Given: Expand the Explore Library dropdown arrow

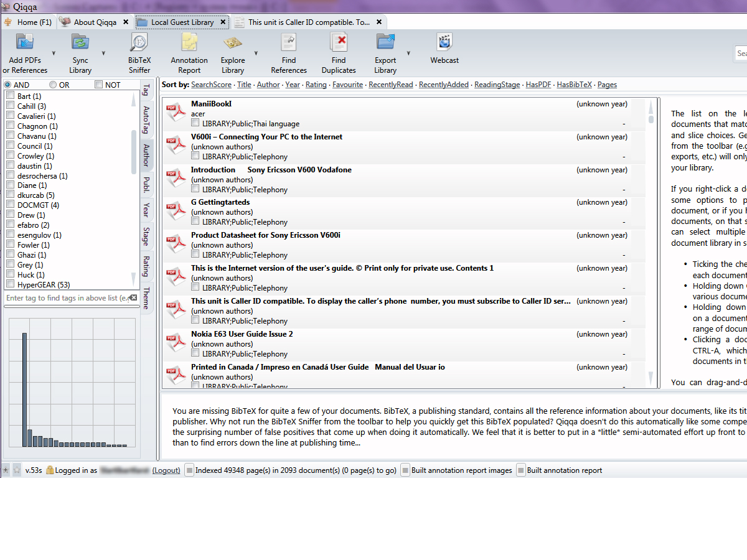Looking at the screenshot, I should 256,54.
